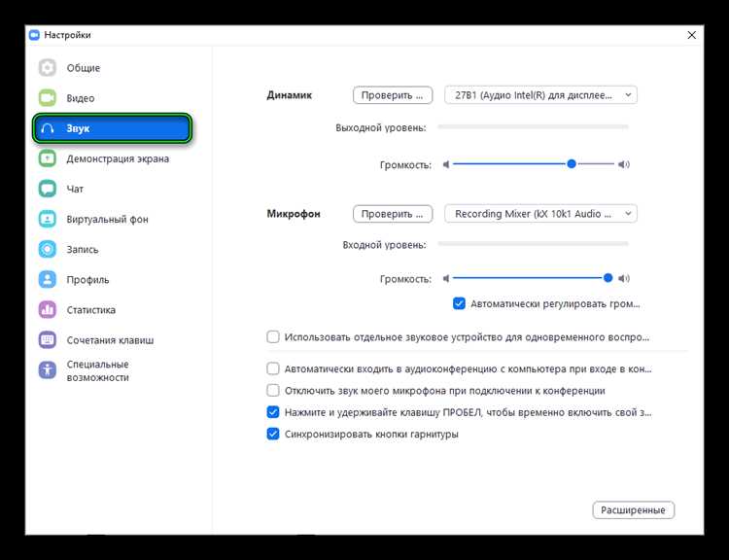
Task: Click the Микрофон heading label
Action: tap(294, 214)
